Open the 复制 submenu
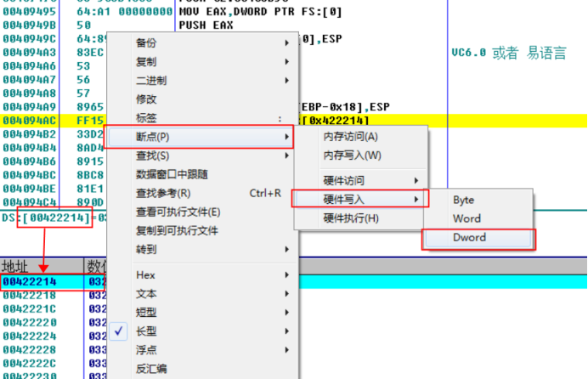 coord(202,61)
